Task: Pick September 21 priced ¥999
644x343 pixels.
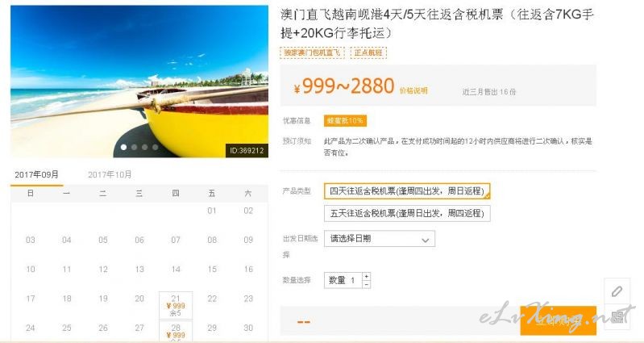Action: click(x=176, y=305)
